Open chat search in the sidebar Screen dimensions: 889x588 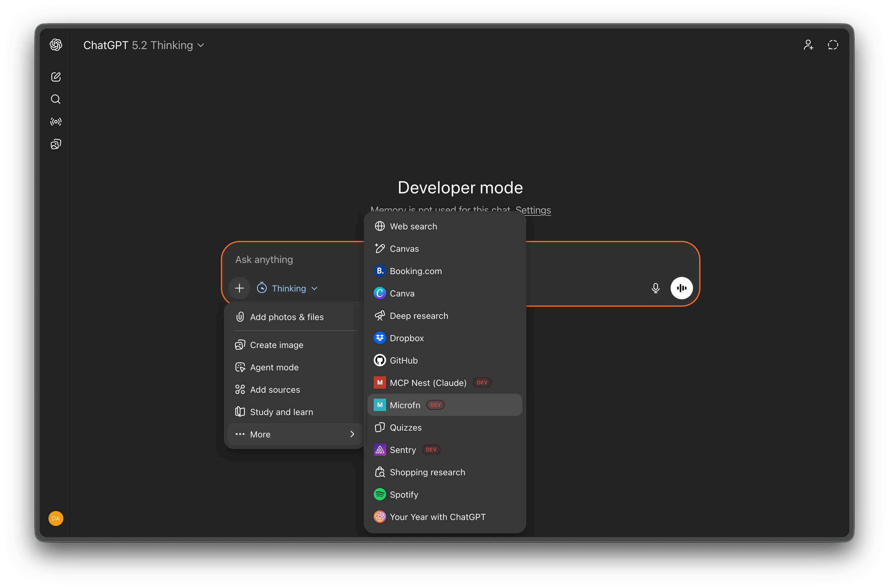[56, 99]
